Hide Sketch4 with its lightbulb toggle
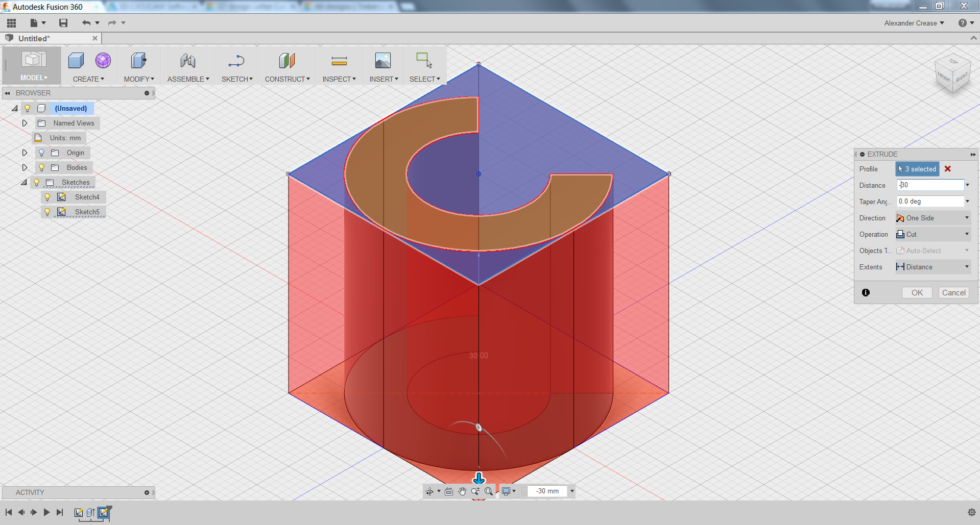980x525 pixels. pos(47,197)
